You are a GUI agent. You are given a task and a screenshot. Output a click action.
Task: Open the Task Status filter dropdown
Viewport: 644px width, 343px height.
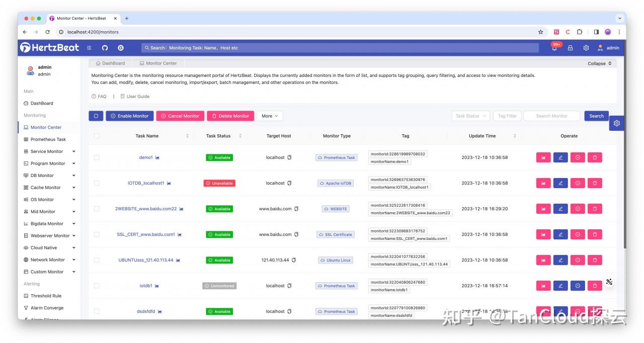tap(471, 116)
